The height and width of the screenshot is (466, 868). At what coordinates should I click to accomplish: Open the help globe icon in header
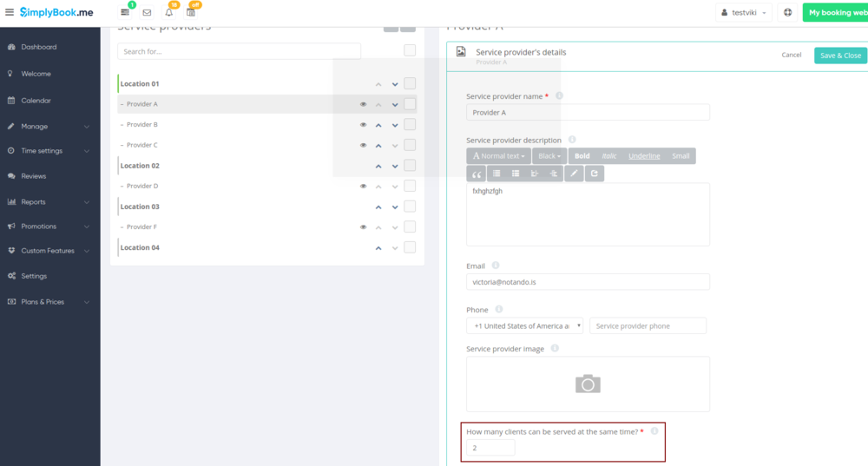(x=787, y=13)
